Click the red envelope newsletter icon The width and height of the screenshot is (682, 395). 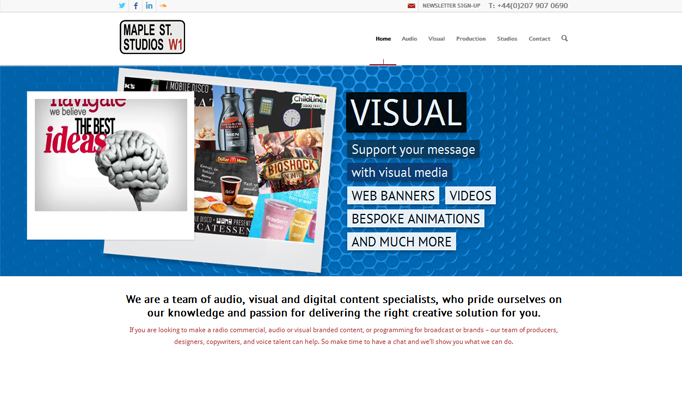pyautogui.click(x=411, y=6)
